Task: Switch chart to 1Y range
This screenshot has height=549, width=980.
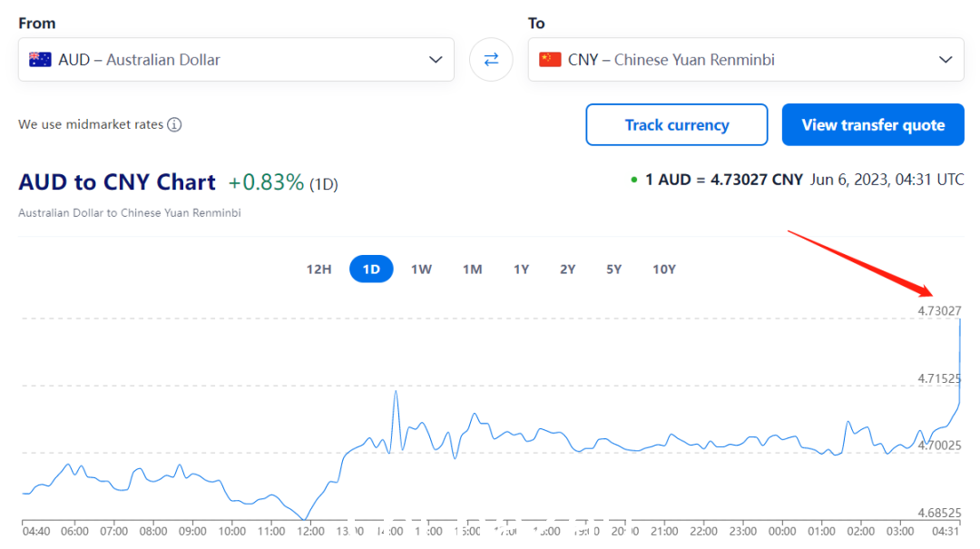Action: click(521, 270)
